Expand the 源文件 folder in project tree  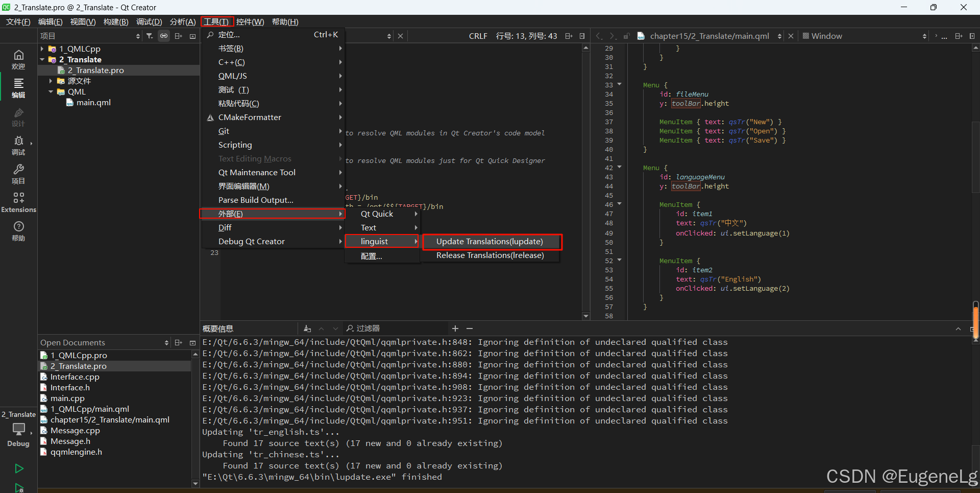click(x=50, y=81)
